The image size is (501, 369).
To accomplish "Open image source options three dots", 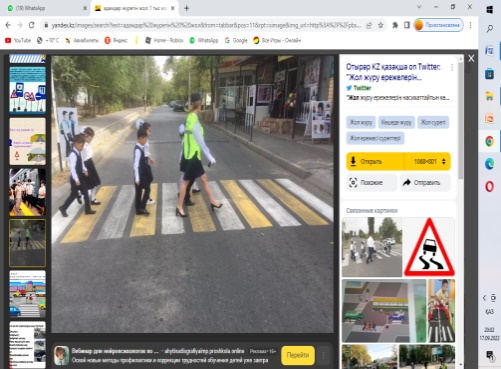I will pos(452,67).
